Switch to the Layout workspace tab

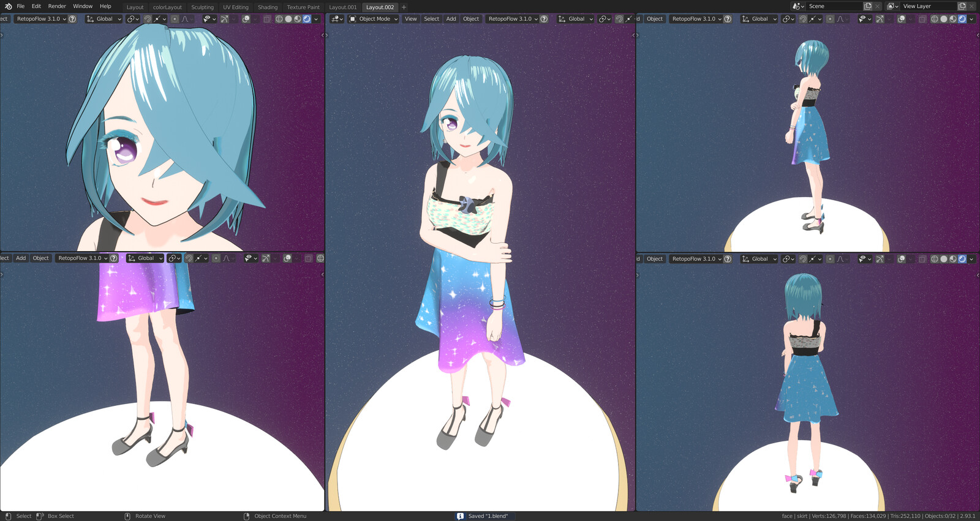(x=135, y=7)
